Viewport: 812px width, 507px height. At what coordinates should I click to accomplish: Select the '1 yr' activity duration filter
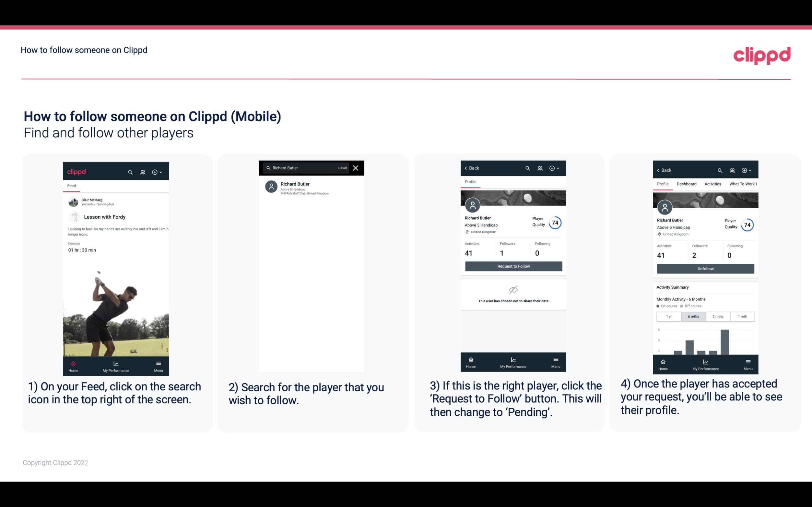[668, 316]
